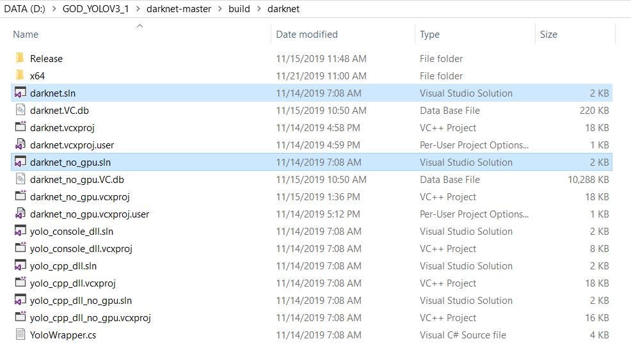Screen dimensions: 631x364
Task: Select the file name darknet.vcxproj
Action: [62, 128]
